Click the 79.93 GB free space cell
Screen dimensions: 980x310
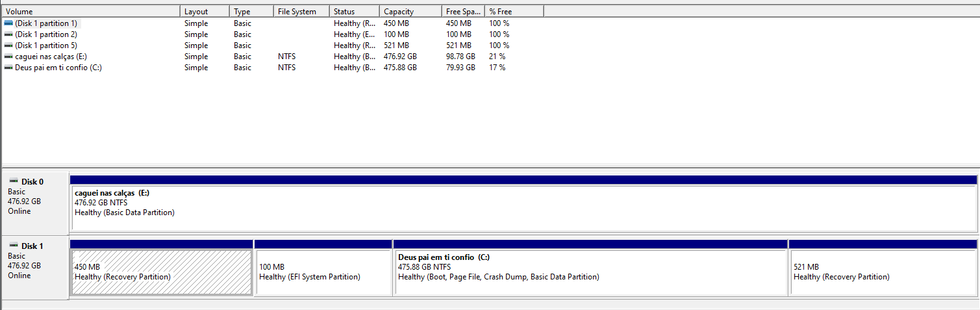460,68
